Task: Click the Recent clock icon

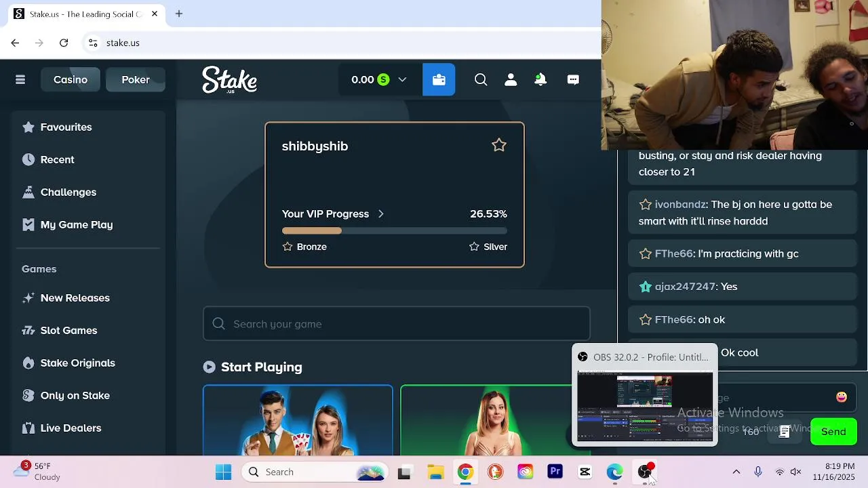Action: [28, 160]
